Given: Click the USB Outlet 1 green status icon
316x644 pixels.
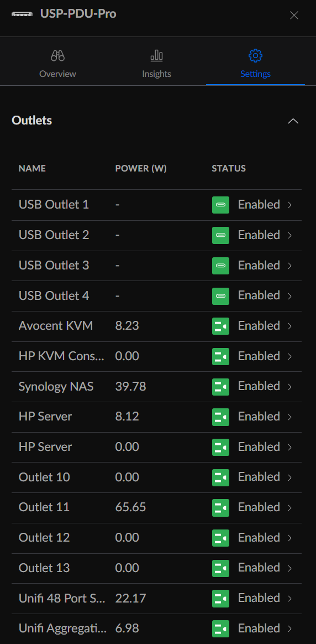Looking at the screenshot, I should 220,205.
